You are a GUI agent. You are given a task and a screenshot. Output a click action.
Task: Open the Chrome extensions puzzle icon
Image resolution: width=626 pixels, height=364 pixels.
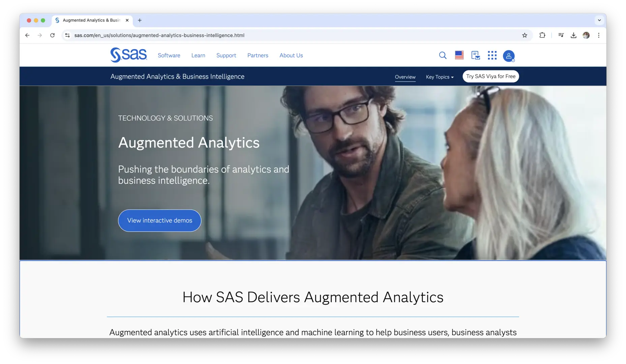[x=542, y=35]
